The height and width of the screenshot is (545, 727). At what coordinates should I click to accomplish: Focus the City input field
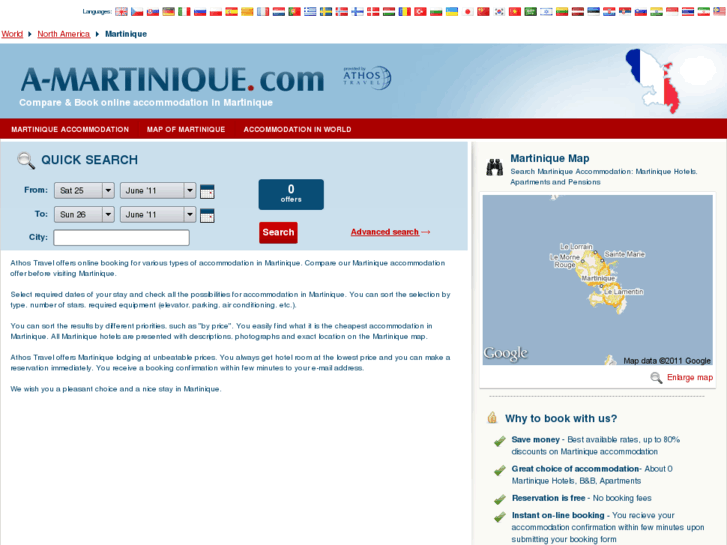[x=121, y=237]
